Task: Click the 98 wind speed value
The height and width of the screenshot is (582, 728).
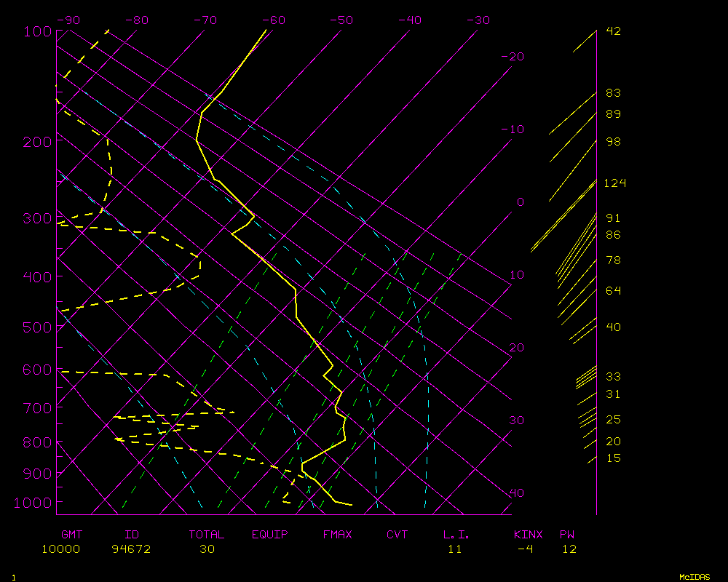Action: click(613, 142)
